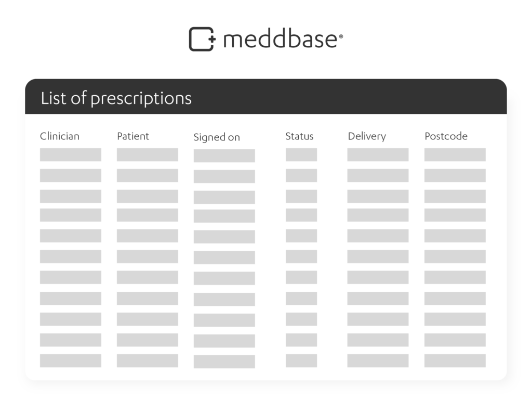532x414 pixels.
Task: Click the List of prescriptions header
Action: point(116,98)
